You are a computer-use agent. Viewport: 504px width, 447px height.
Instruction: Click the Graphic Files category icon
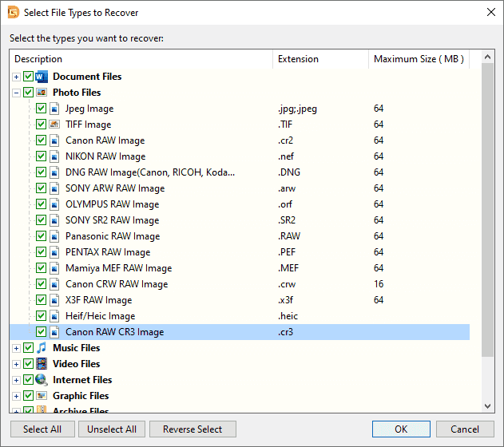[42, 396]
